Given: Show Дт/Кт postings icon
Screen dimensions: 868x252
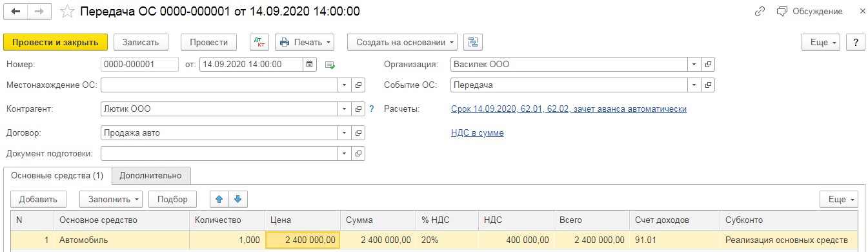Looking at the screenshot, I should pyautogui.click(x=259, y=42).
